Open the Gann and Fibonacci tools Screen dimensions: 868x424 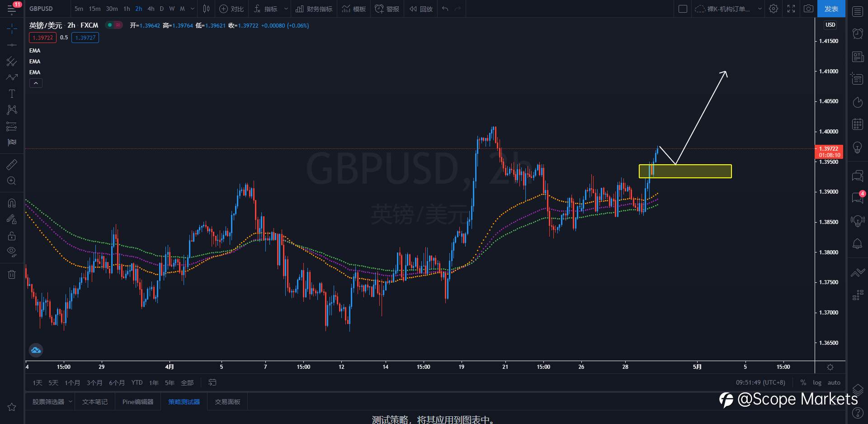pos(12,61)
